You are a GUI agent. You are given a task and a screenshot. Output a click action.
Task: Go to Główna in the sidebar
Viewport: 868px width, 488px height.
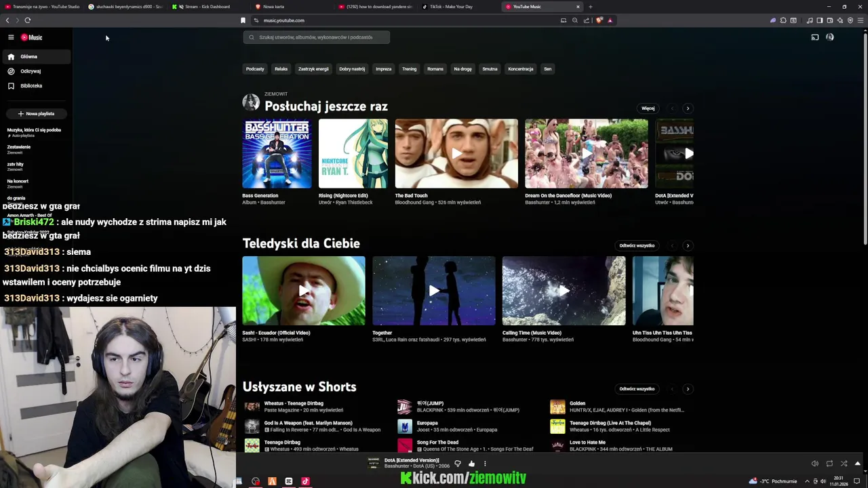point(36,57)
